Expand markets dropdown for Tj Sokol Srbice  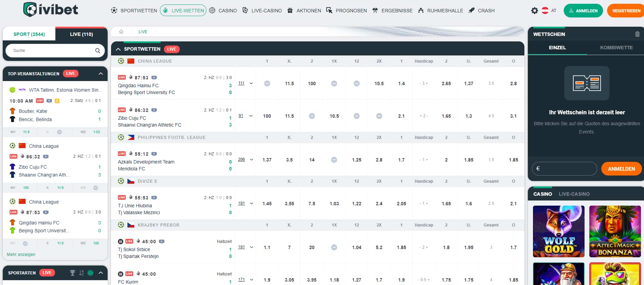(x=251, y=247)
